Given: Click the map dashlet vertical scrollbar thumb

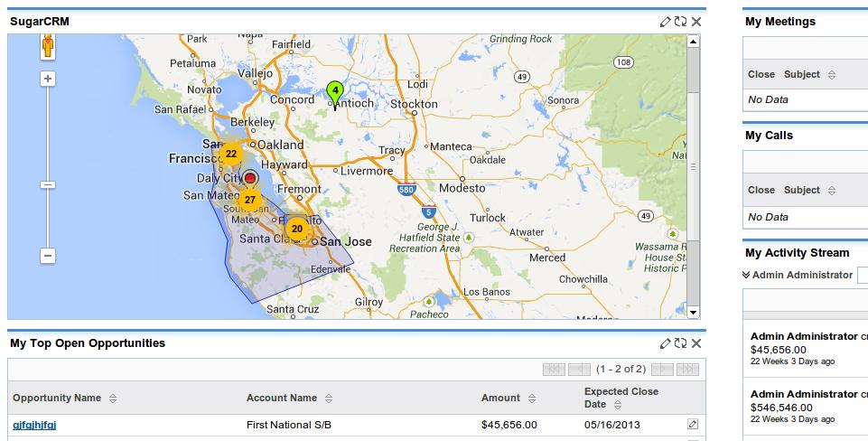Looking at the screenshot, I should 693,166.
